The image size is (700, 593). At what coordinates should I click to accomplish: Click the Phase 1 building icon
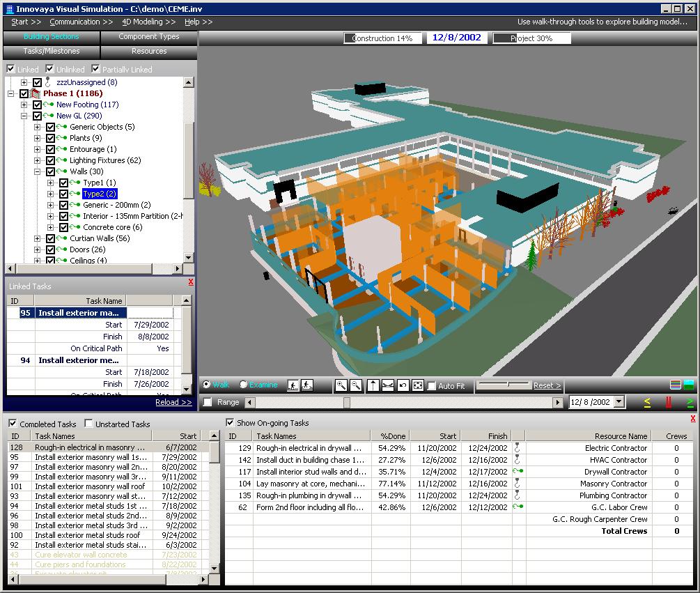[36, 93]
